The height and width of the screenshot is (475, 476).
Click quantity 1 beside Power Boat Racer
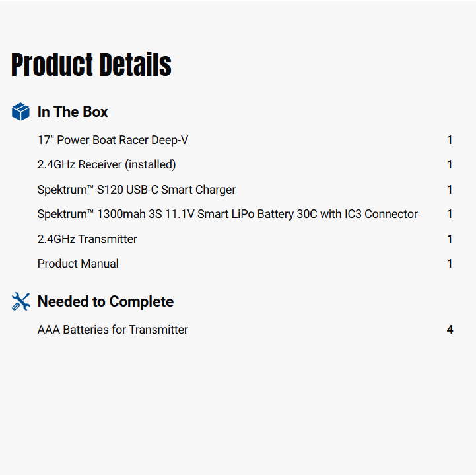coord(450,140)
